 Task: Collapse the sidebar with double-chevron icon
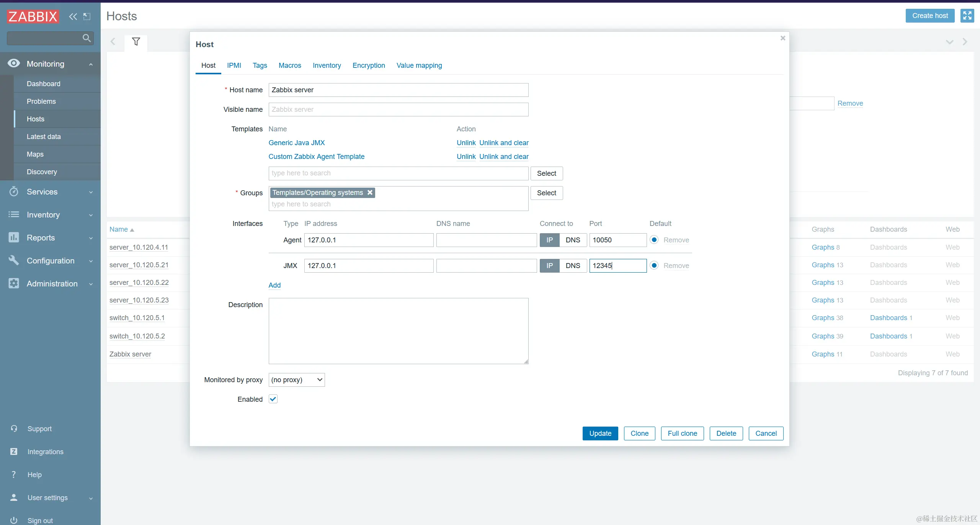click(73, 16)
